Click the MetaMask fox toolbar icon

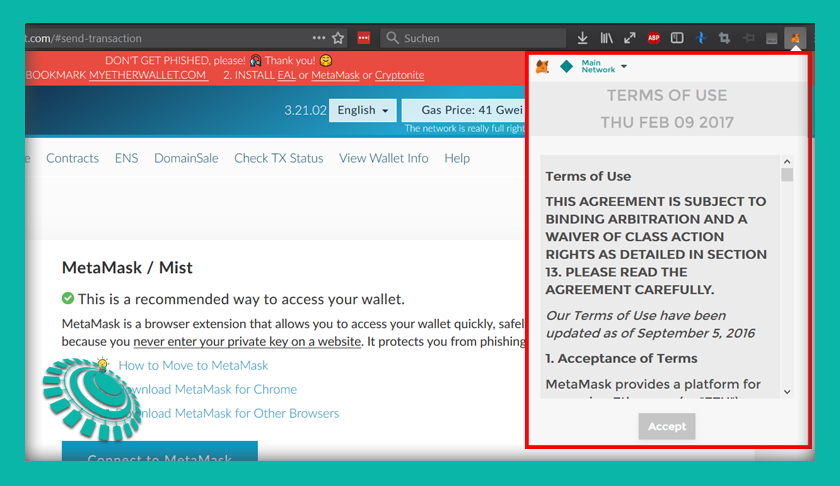pyautogui.click(x=796, y=38)
